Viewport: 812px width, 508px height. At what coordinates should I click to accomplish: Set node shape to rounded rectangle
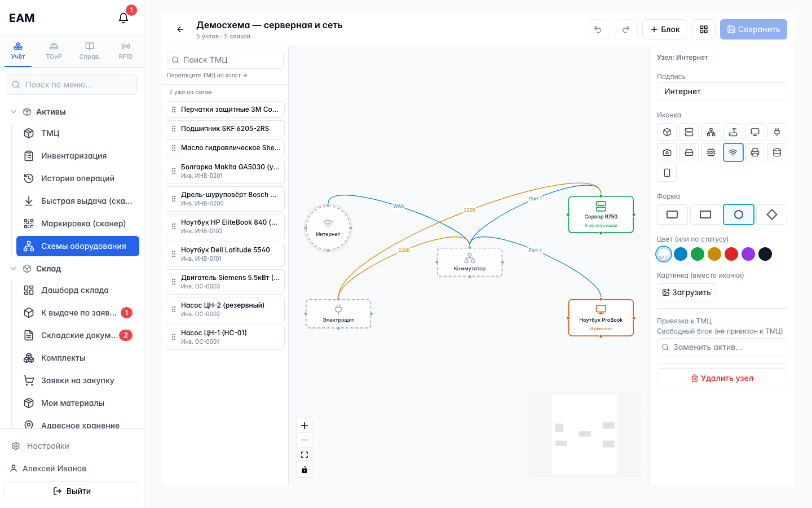point(672,214)
